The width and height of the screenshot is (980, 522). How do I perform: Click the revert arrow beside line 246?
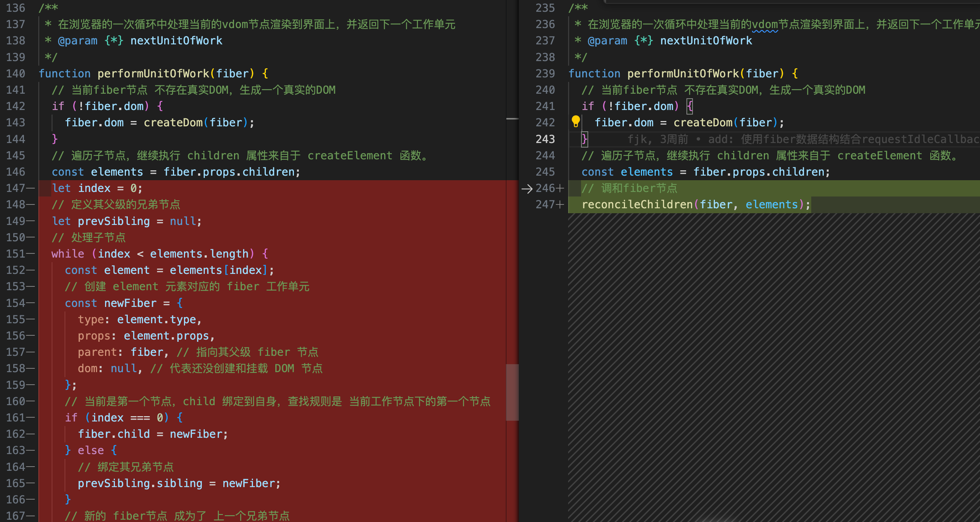pyautogui.click(x=527, y=188)
